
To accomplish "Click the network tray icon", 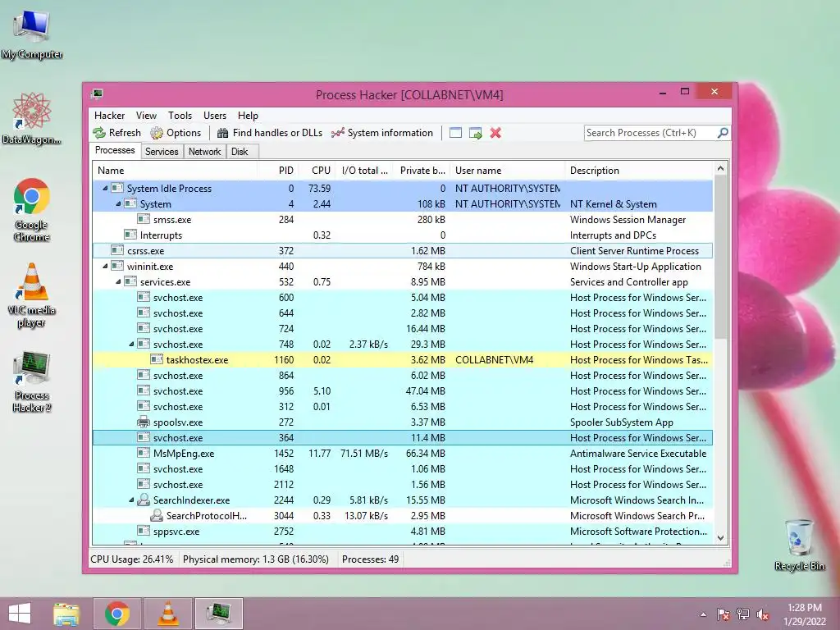I will tap(743, 614).
